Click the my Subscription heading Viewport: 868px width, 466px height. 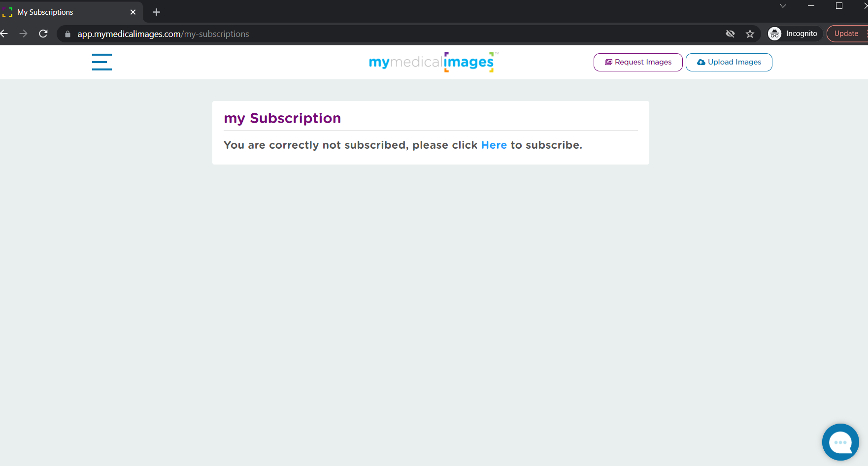pos(282,118)
